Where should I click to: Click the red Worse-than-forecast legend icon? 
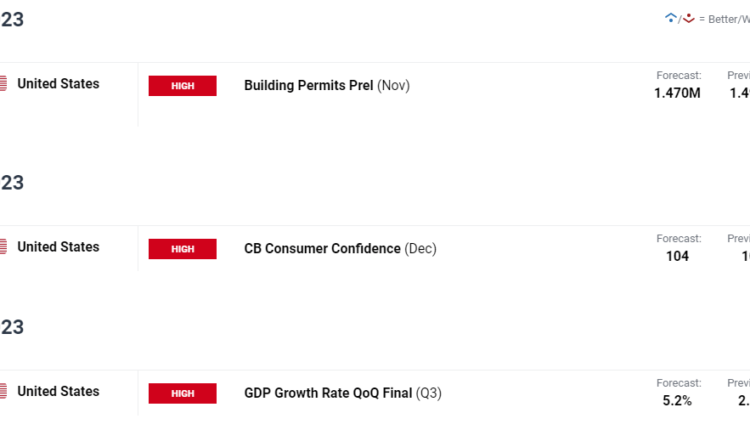[688, 18]
